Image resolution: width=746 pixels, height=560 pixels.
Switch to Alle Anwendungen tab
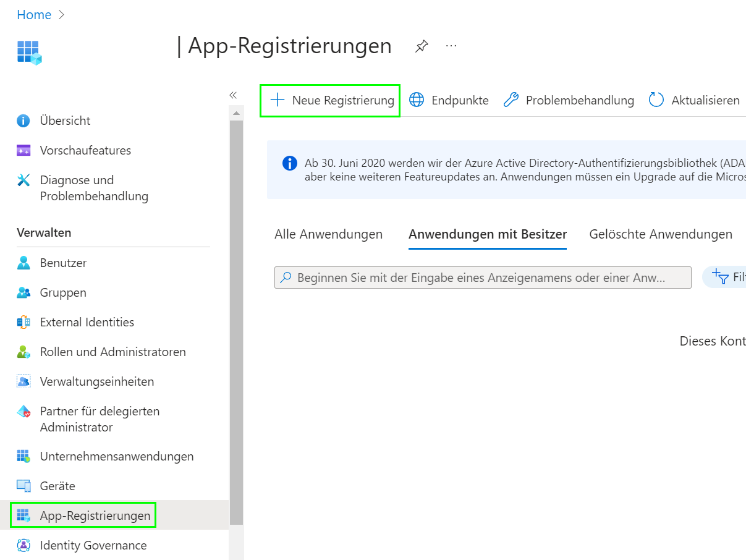click(328, 234)
